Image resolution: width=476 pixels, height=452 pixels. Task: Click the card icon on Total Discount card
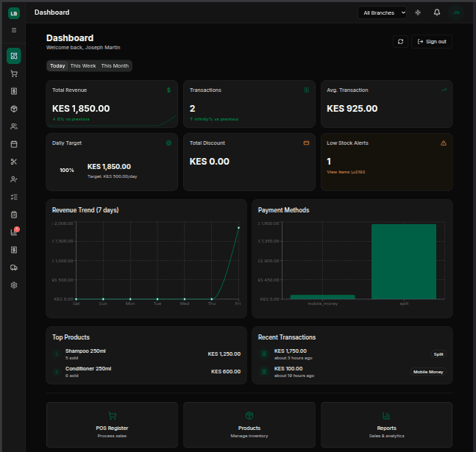pos(306,143)
